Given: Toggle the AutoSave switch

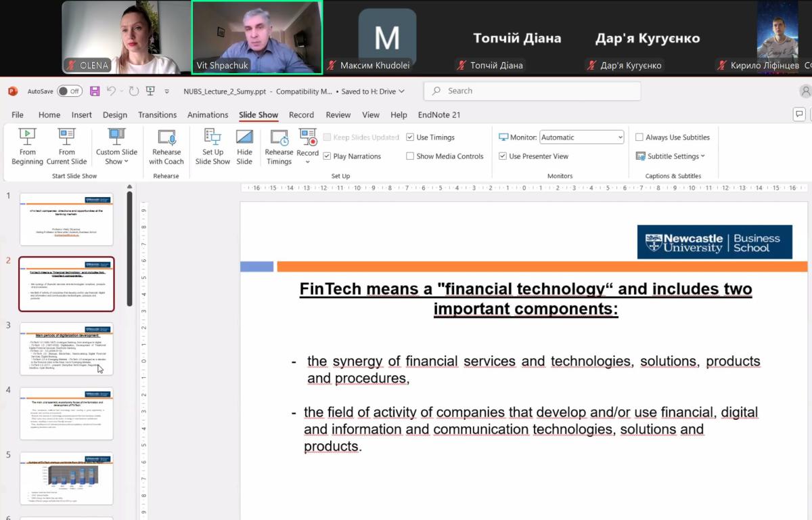Looking at the screenshot, I should 69,91.
